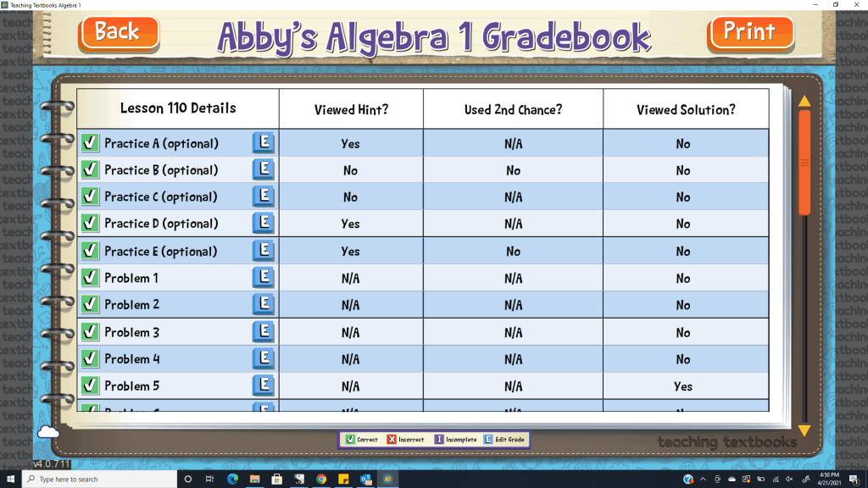Open Google Chrome from taskbar

(x=321, y=480)
